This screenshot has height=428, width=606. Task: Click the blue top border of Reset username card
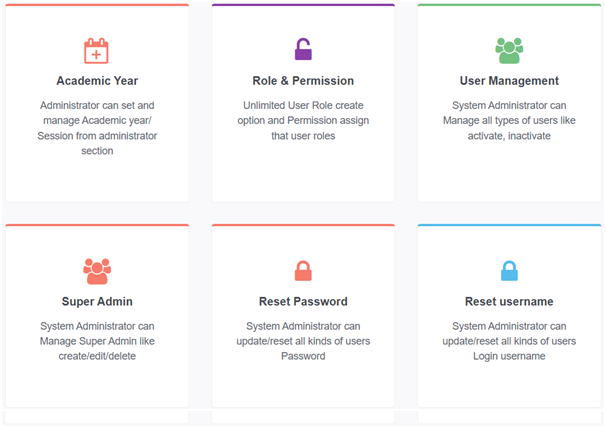(x=509, y=225)
